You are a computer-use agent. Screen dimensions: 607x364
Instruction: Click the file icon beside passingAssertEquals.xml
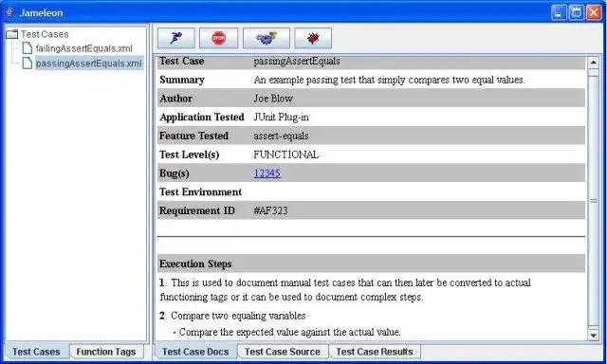[x=28, y=63]
